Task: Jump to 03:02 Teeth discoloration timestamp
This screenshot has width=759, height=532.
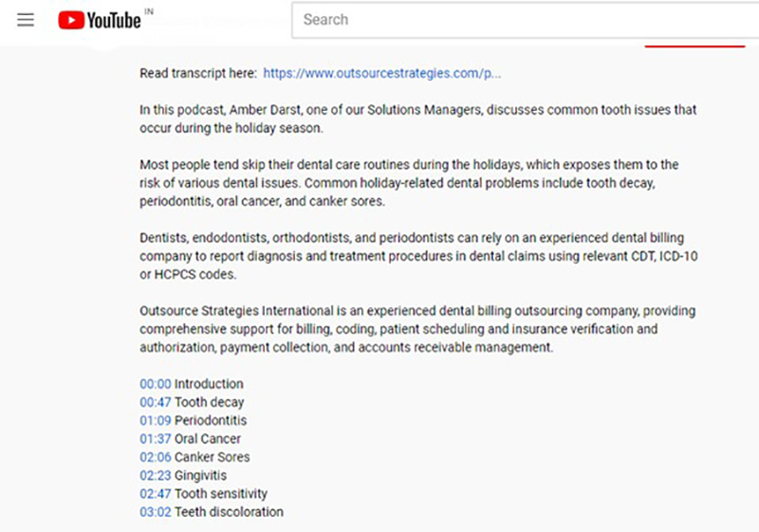Action: tap(156, 512)
